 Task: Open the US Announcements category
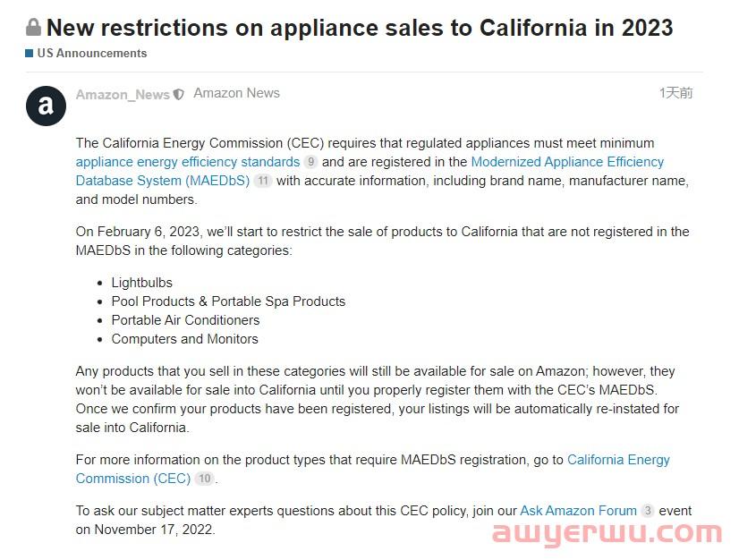[x=91, y=54]
